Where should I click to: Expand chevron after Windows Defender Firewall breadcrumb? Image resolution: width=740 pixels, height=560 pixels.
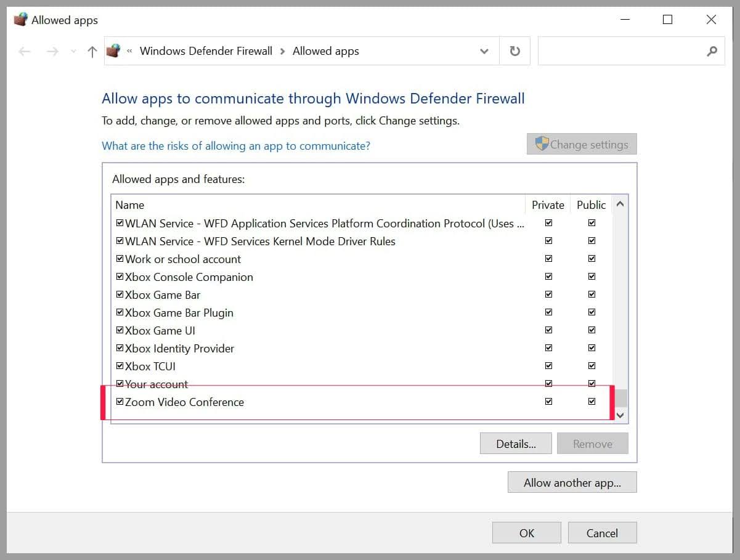coord(283,51)
